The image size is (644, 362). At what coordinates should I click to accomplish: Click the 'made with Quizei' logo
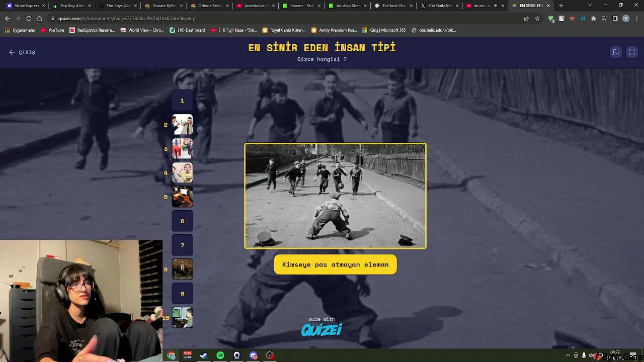point(321,327)
